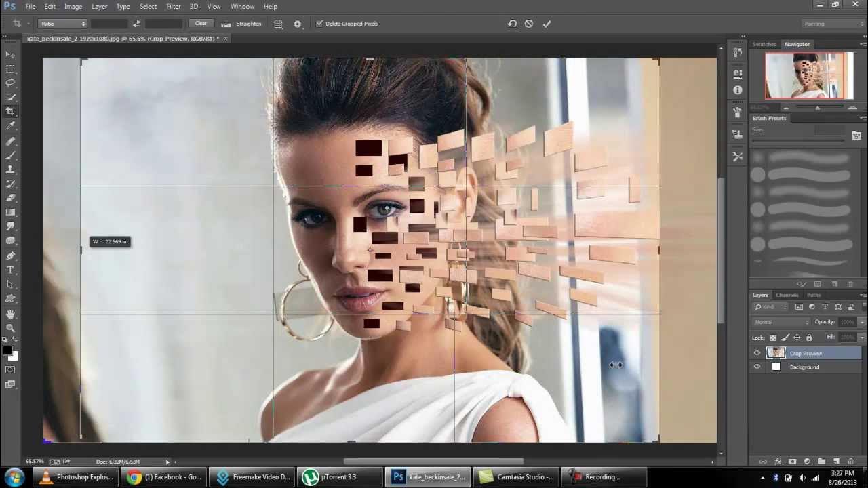Select the Hand tool

[10, 314]
